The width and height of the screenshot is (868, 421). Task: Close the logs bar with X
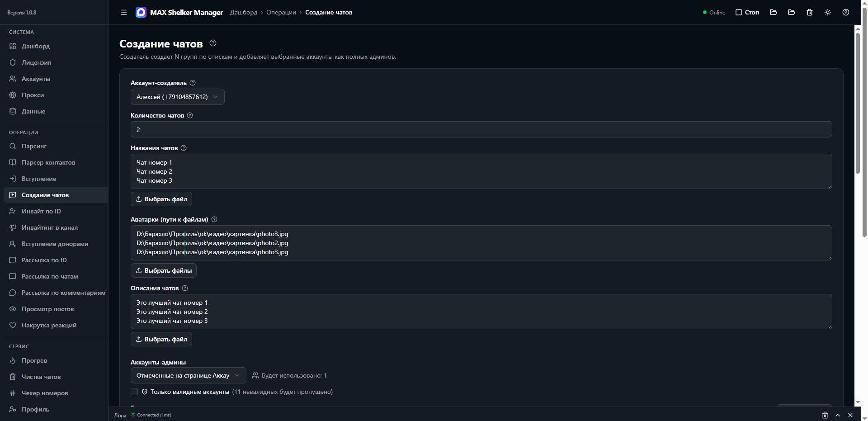pos(850,415)
